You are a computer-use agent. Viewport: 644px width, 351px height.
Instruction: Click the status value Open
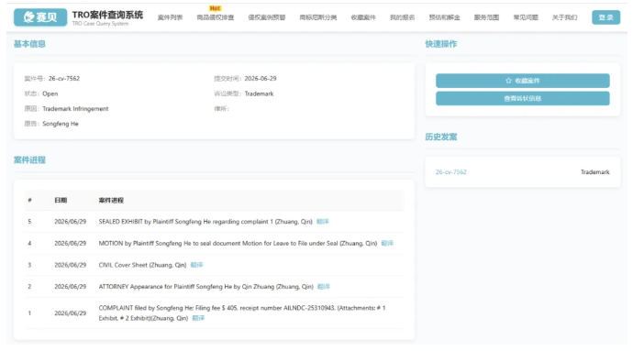click(x=50, y=93)
